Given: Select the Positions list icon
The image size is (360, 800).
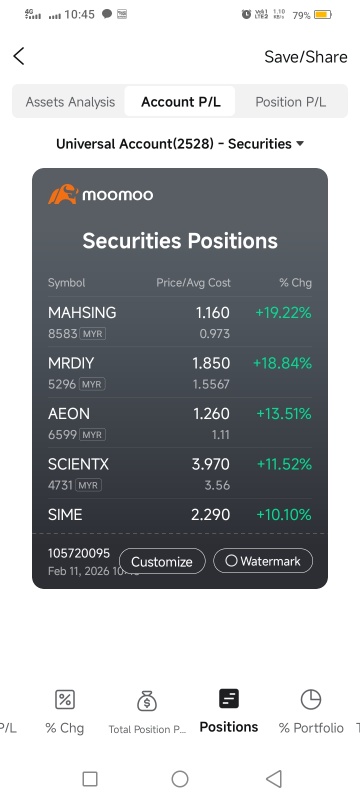Looking at the screenshot, I should point(229,698).
